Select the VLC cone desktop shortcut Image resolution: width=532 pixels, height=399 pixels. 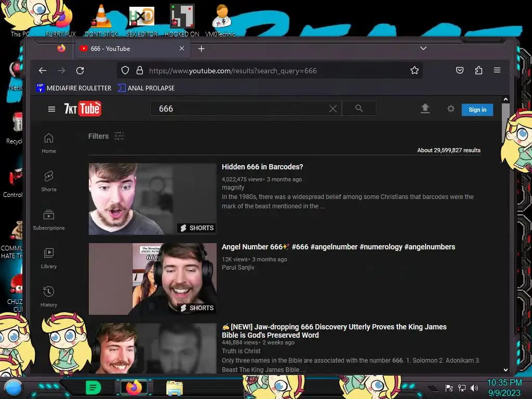[101, 20]
